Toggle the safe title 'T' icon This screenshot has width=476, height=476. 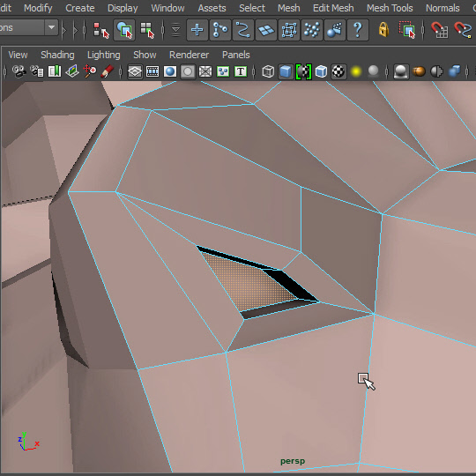coord(241,71)
